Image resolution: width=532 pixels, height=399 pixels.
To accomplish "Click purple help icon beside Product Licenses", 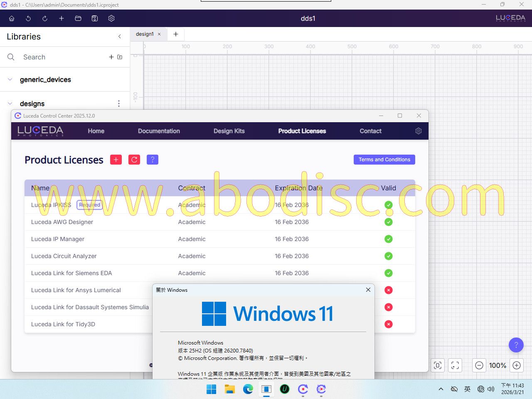I will pos(153,160).
